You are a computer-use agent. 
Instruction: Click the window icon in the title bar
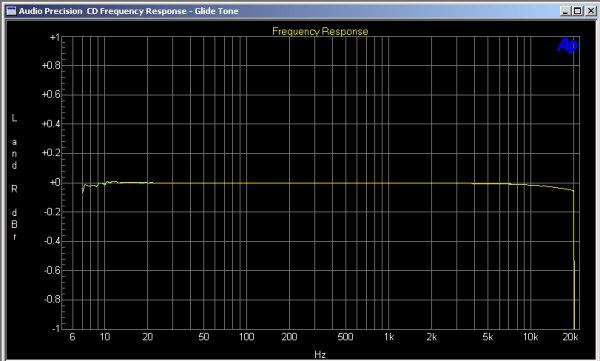(x=12, y=11)
